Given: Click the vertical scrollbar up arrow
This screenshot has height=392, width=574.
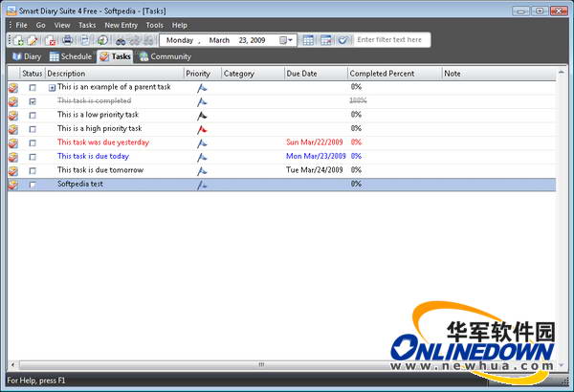Looking at the screenshot, I should [562, 73].
